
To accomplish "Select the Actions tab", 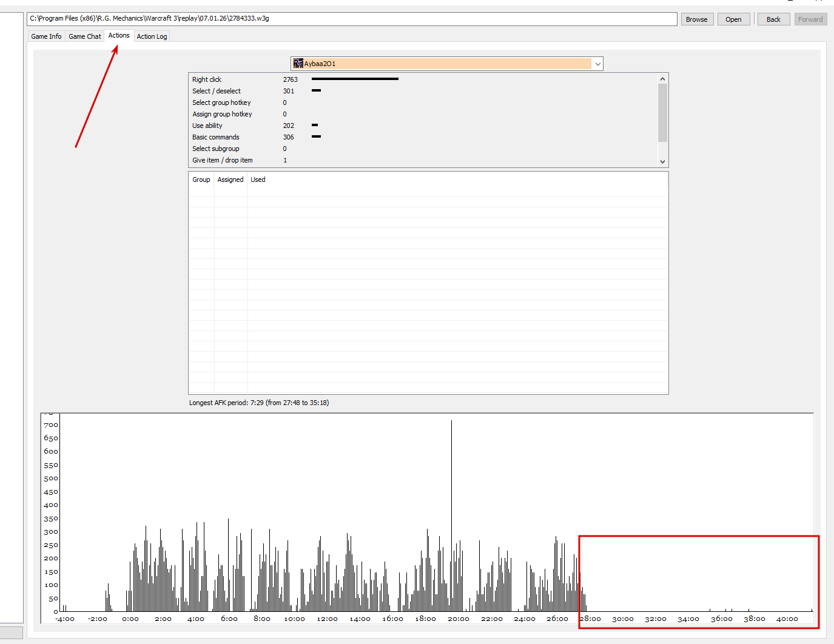I will tap(119, 35).
